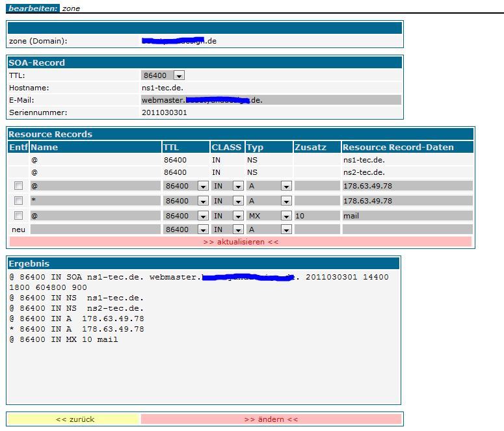The height and width of the screenshot is (431, 504).
Task: Click the data field containing 'mail'
Action: 407,215
